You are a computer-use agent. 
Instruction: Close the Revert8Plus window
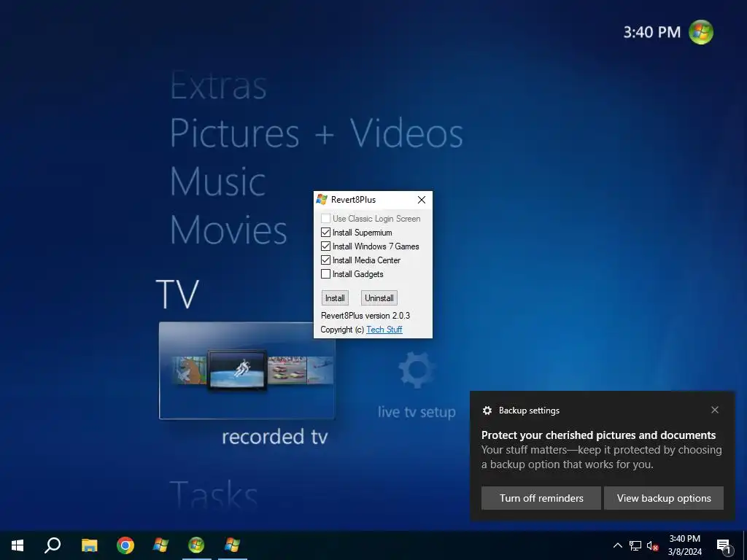click(x=422, y=200)
